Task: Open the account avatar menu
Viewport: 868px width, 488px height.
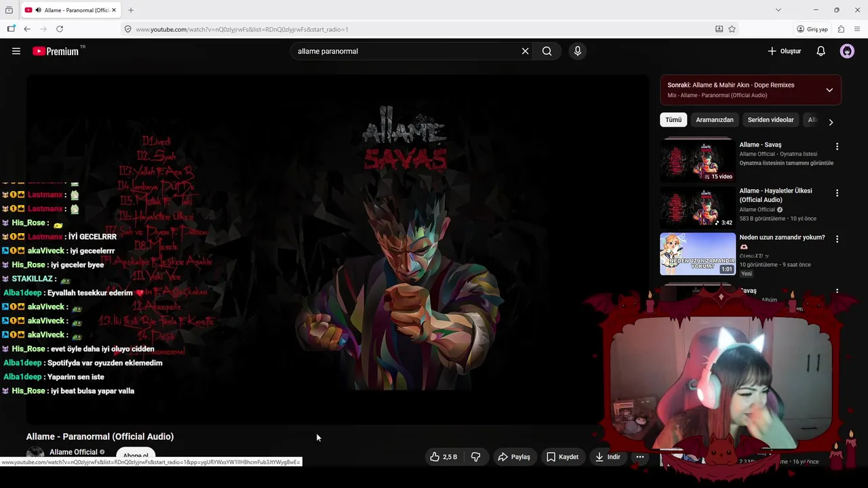Action: point(847,51)
